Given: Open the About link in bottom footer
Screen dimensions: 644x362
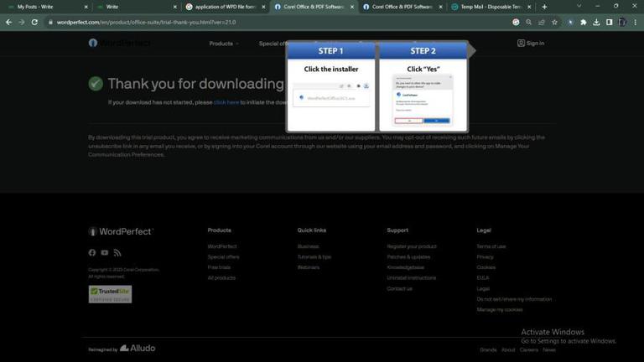Looking at the screenshot, I should coord(508,349).
